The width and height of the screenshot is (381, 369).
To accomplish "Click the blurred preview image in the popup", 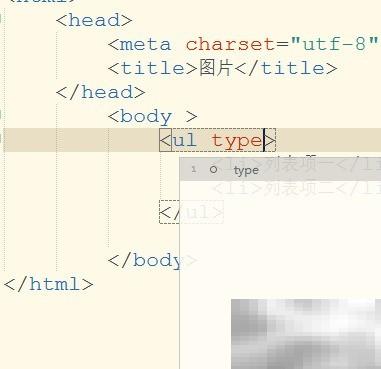I will click(306, 334).
